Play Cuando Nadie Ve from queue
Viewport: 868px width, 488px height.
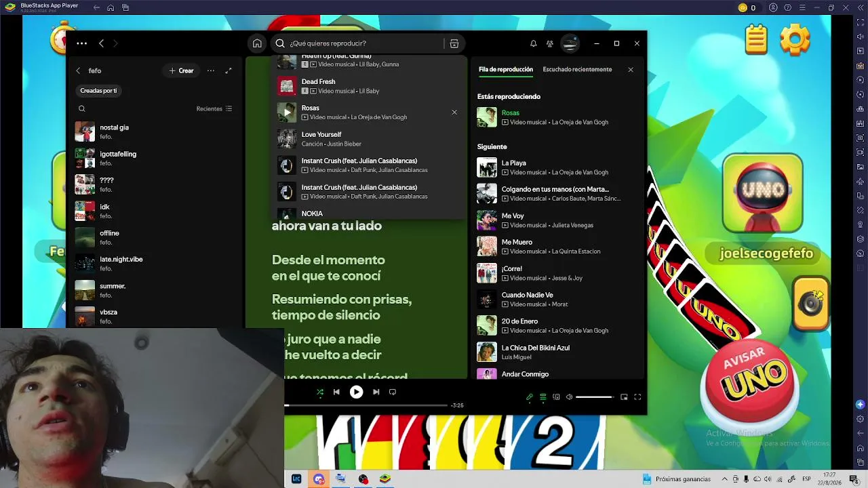(556, 300)
